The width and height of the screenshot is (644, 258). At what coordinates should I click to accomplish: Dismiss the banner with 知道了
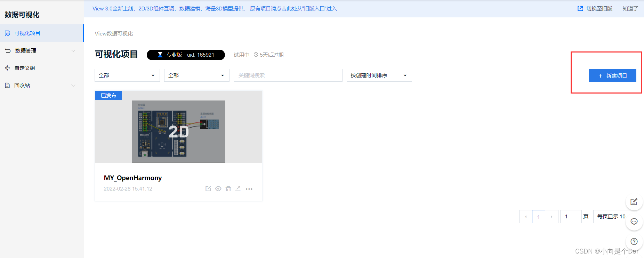(x=630, y=8)
